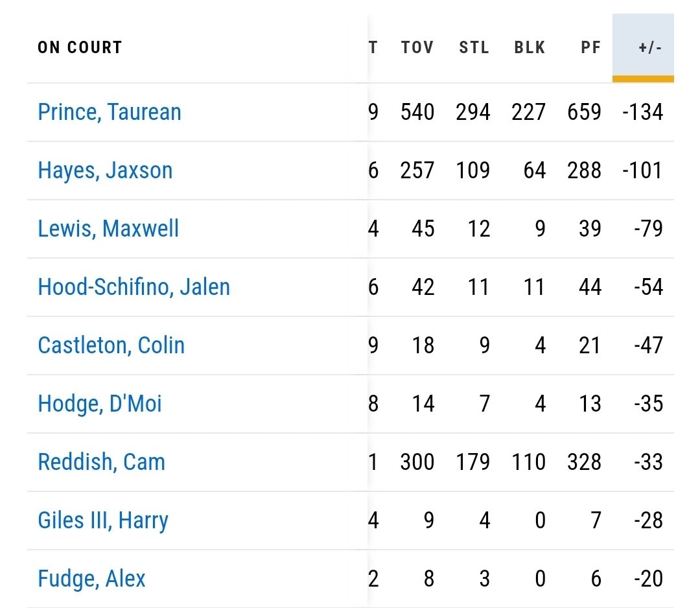Open Prince, Taurean player link
This screenshot has width=700, height=608.
110,112
